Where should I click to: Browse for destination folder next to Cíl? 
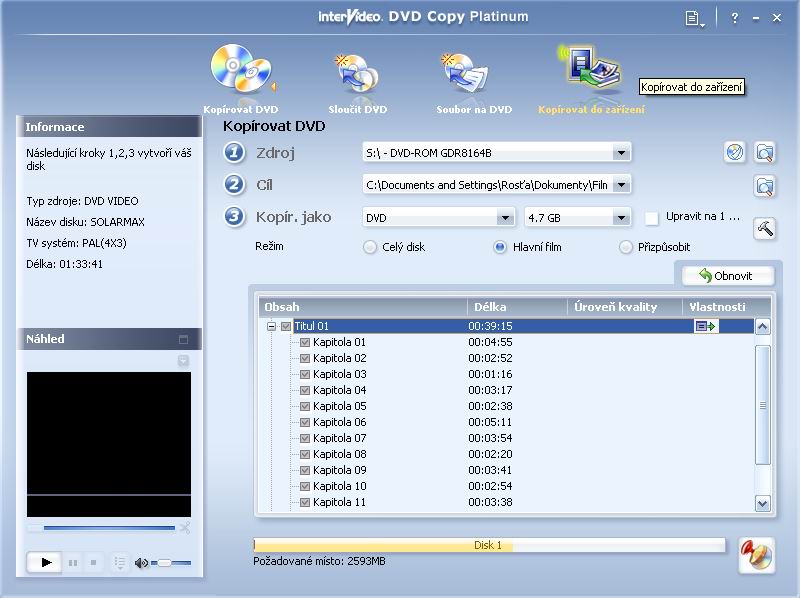coord(764,186)
